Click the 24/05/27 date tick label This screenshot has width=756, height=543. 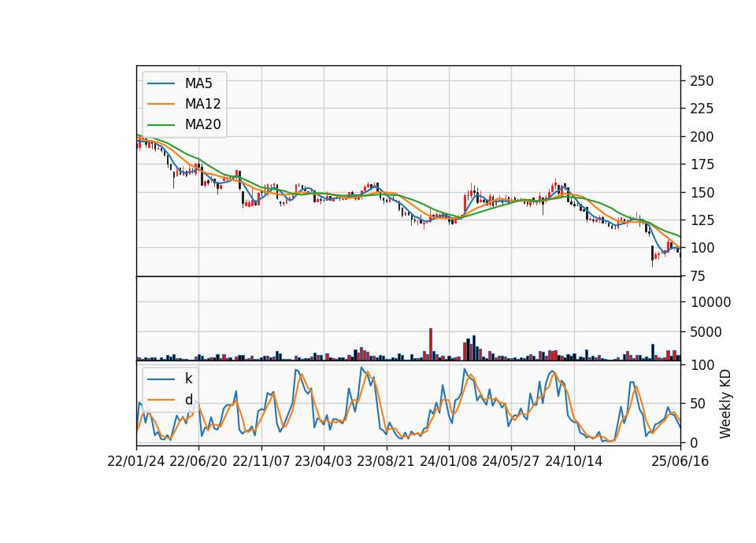pyautogui.click(x=511, y=461)
